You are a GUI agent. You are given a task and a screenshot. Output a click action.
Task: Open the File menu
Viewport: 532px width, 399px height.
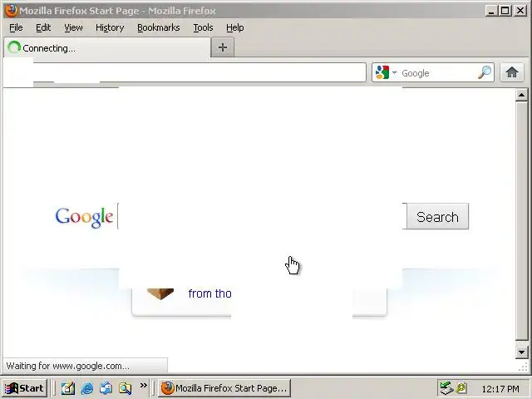pyautogui.click(x=16, y=27)
